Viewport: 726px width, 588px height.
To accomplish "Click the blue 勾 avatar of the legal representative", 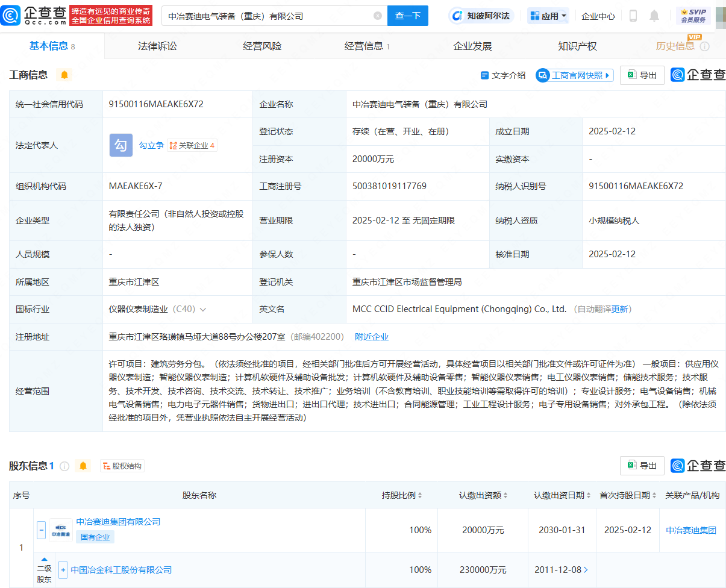I will tap(121, 145).
